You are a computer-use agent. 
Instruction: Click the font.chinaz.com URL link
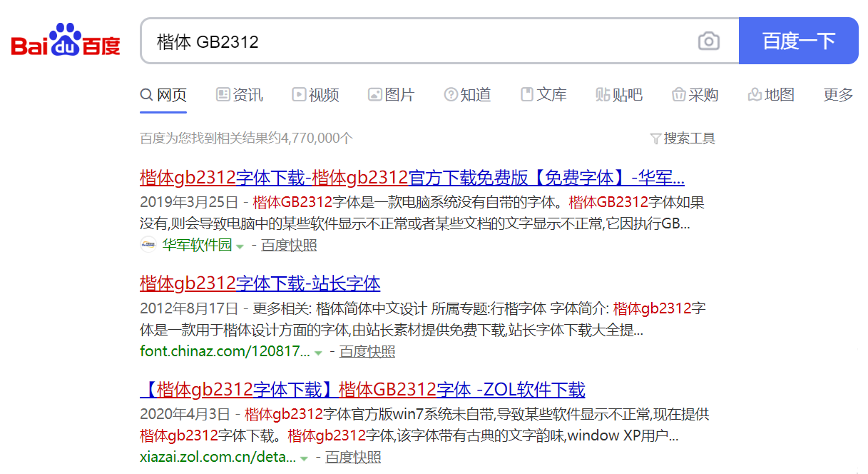tap(225, 351)
